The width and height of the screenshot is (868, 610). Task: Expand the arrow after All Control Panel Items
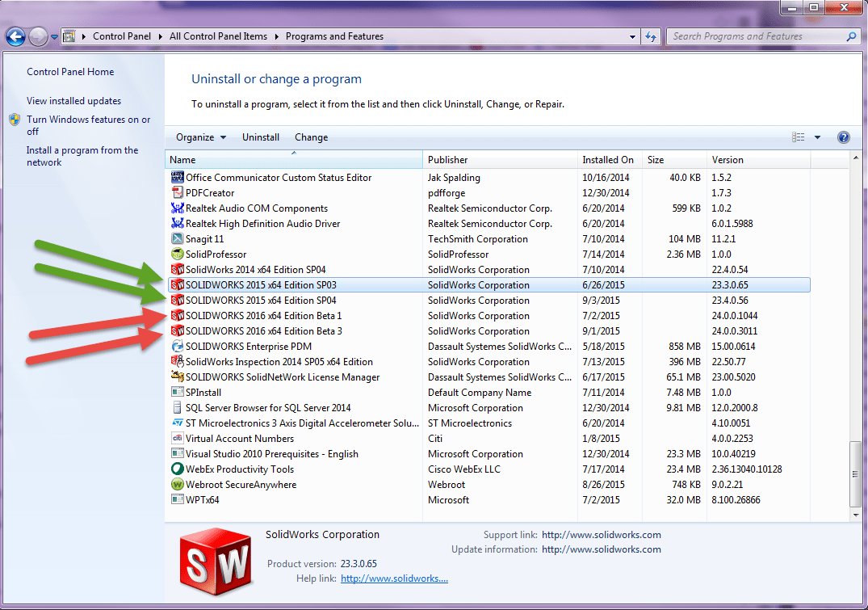[276, 36]
